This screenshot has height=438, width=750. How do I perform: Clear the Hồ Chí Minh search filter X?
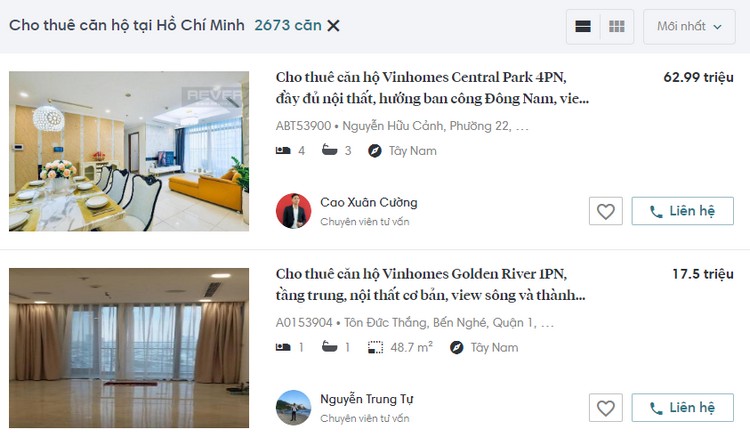pyautogui.click(x=333, y=26)
